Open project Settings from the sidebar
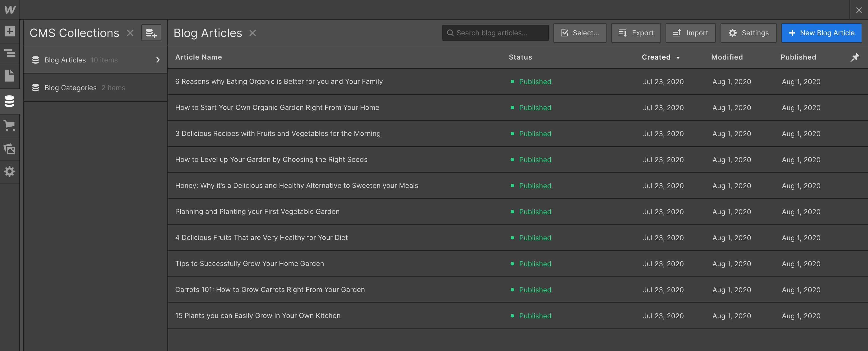This screenshot has width=868, height=351. click(x=10, y=172)
